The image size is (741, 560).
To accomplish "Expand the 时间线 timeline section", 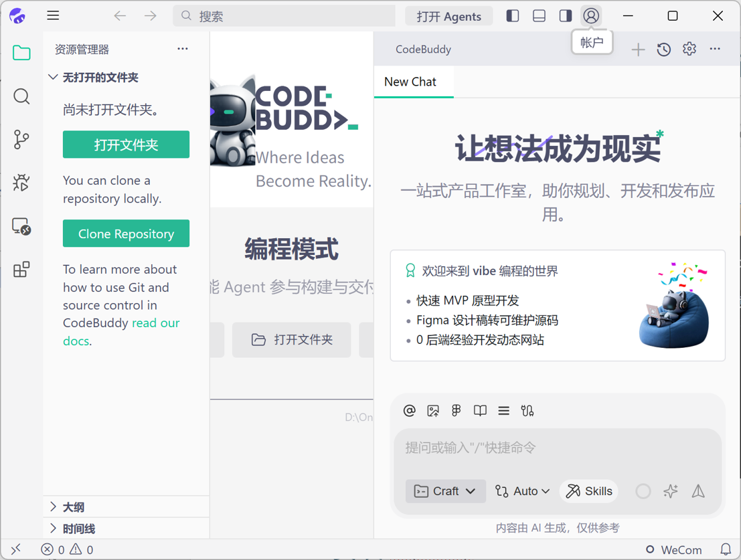I will 127,529.
